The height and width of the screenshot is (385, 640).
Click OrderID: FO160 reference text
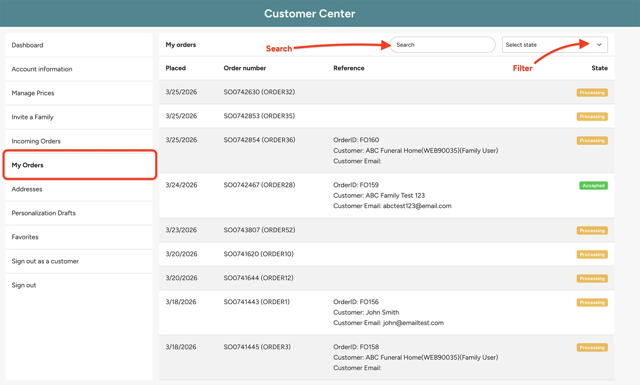tap(356, 140)
